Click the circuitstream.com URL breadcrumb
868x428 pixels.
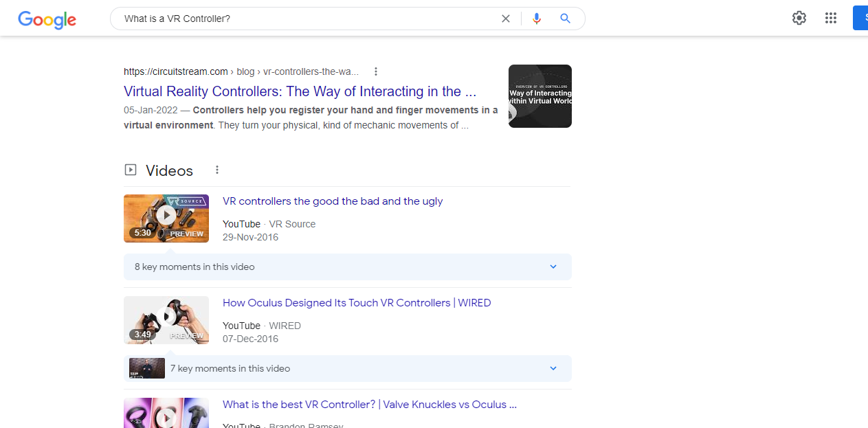tap(241, 71)
